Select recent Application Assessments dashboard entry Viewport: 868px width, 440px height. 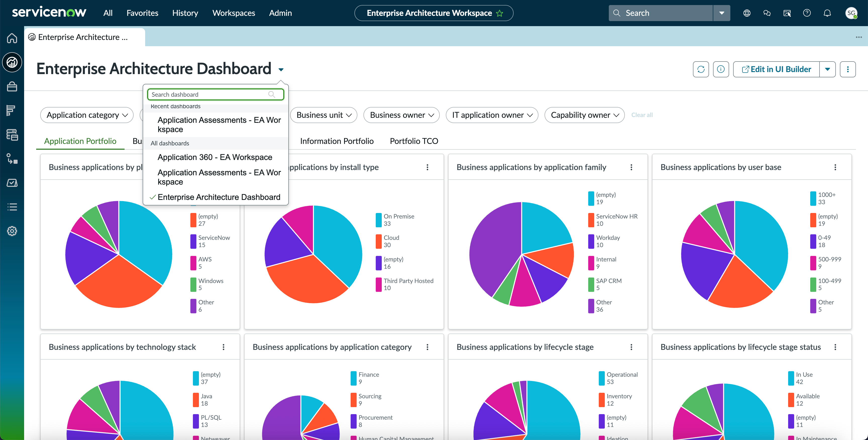pyautogui.click(x=216, y=125)
